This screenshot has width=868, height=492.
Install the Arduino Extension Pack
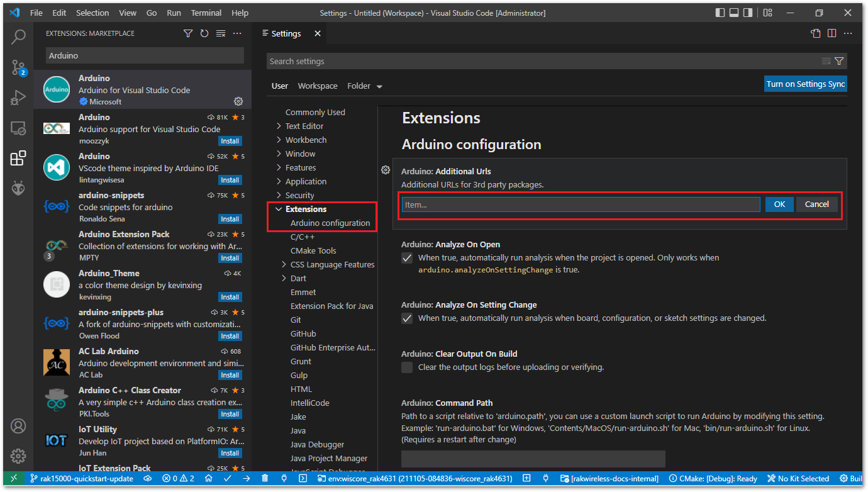(230, 258)
